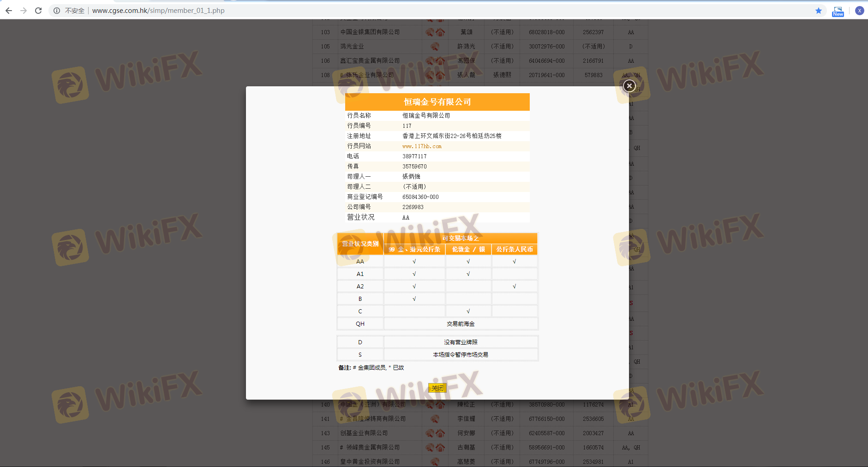Click house website icon for row 145
This screenshot has height=467, width=868.
(x=441, y=448)
